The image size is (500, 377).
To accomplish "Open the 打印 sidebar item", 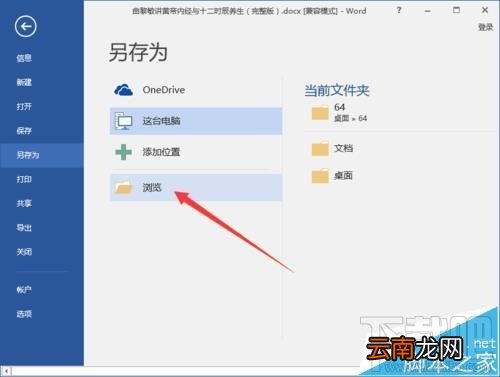I will coord(24,179).
